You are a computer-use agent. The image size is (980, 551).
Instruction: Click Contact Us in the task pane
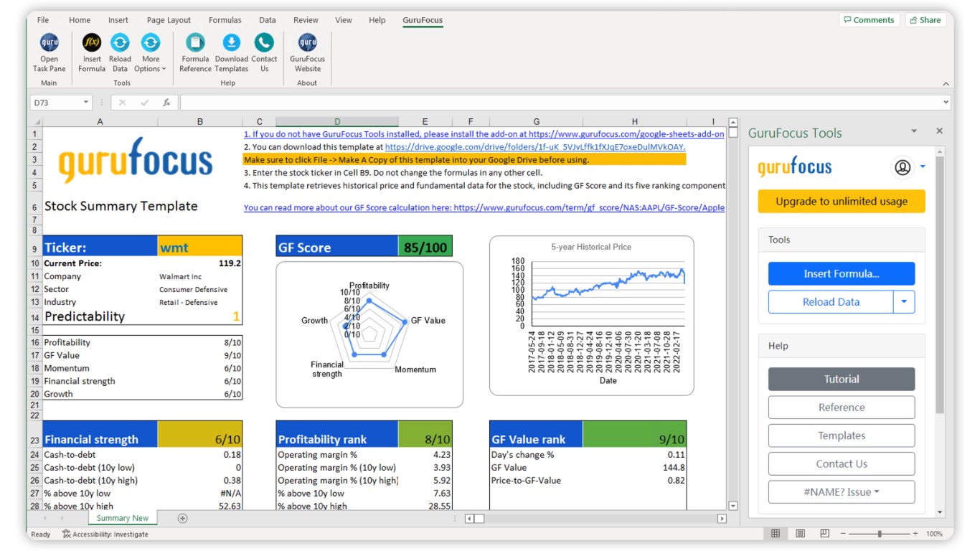tap(842, 463)
